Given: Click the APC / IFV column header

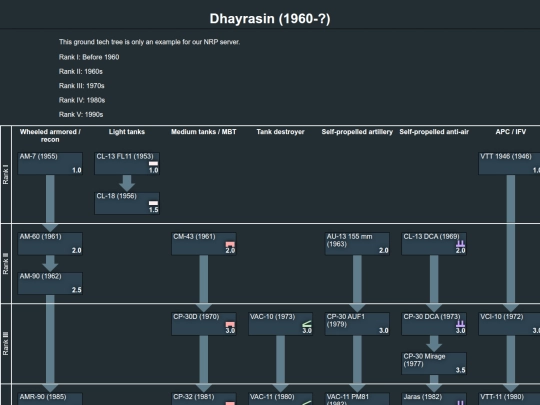Looking at the screenshot, I should coord(511,132).
